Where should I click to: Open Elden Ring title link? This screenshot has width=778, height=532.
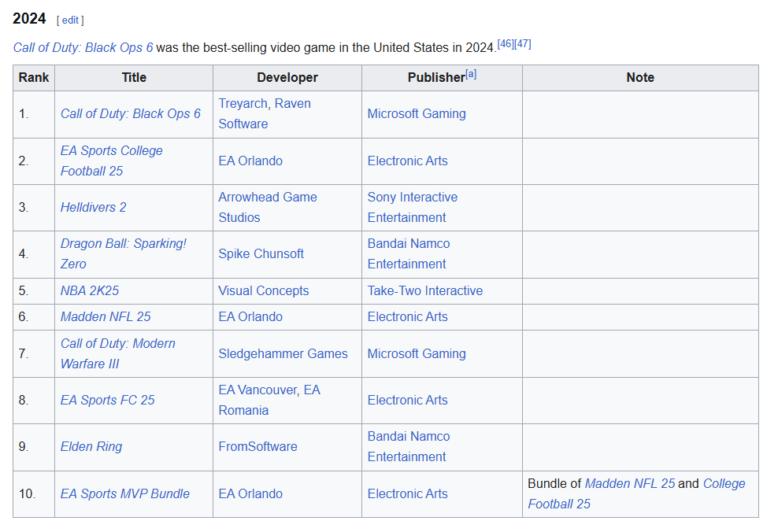coord(91,447)
